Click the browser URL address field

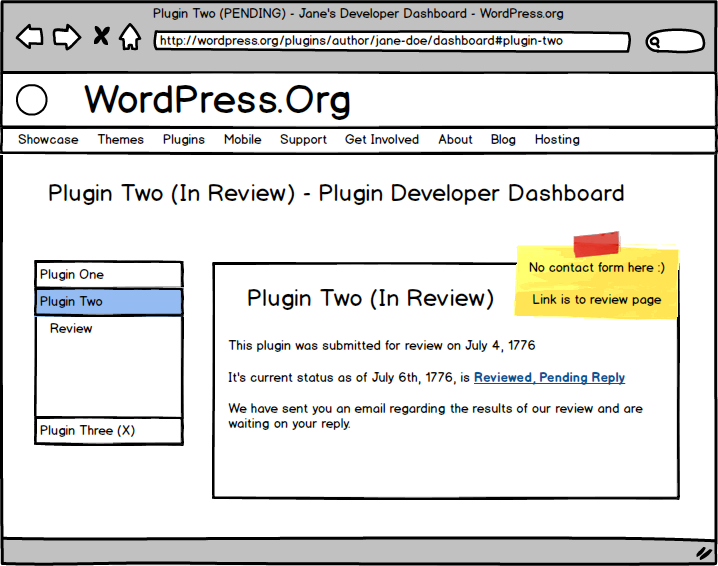coord(392,42)
